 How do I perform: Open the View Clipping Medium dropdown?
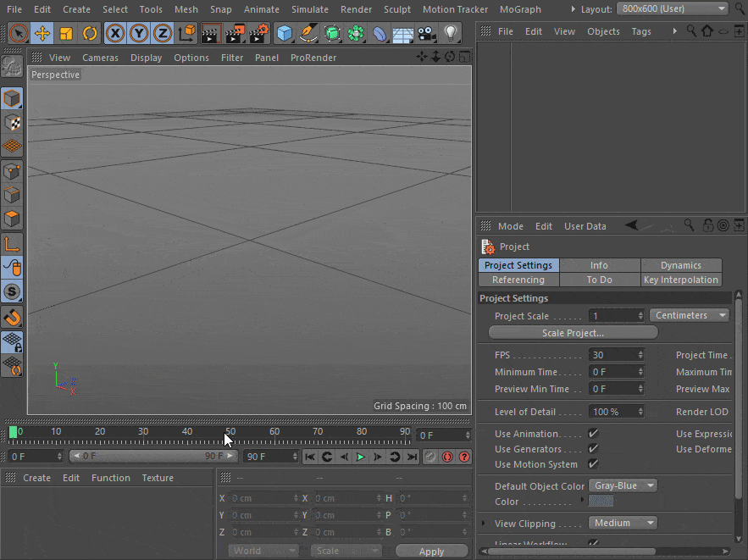623,524
